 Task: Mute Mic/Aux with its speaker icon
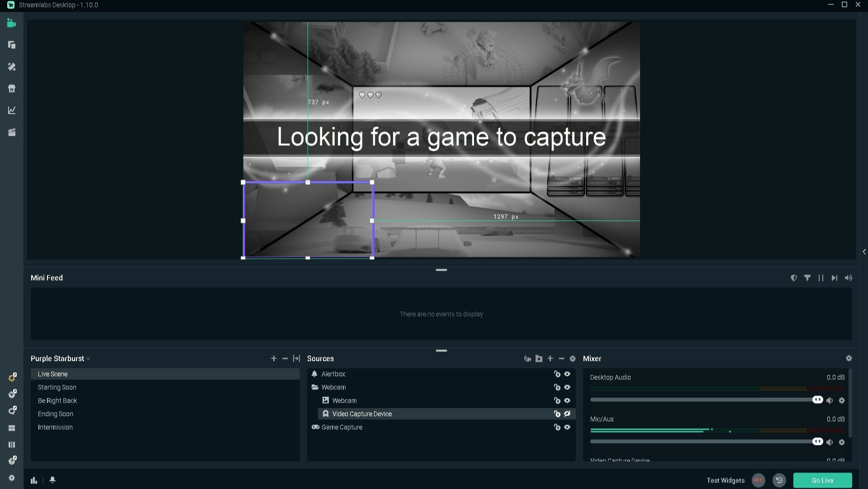830,442
